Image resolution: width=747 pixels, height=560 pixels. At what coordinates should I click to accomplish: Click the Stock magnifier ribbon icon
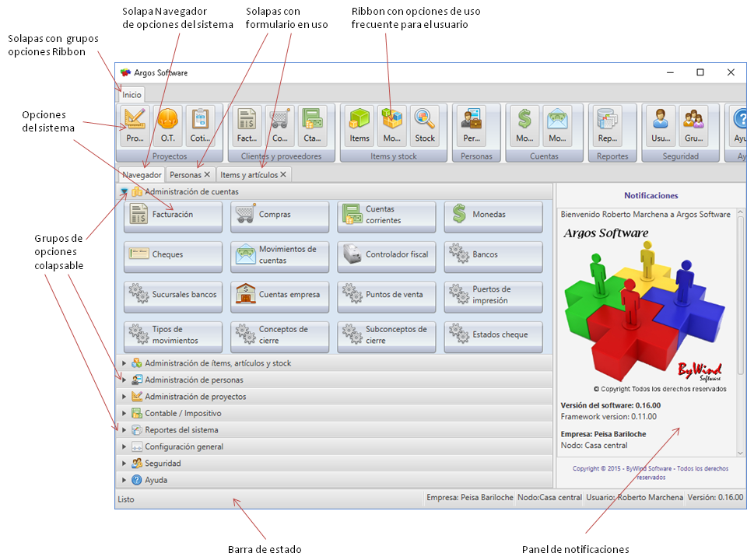click(x=425, y=125)
